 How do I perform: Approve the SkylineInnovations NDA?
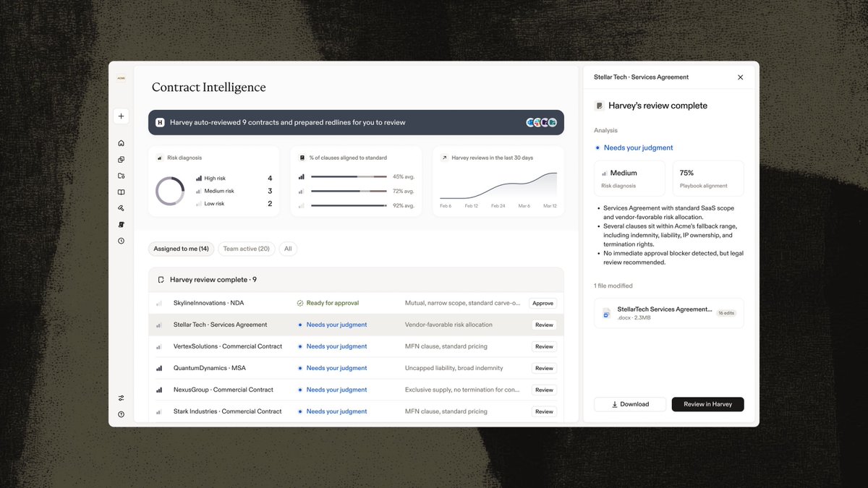click(x=542, y=304)
